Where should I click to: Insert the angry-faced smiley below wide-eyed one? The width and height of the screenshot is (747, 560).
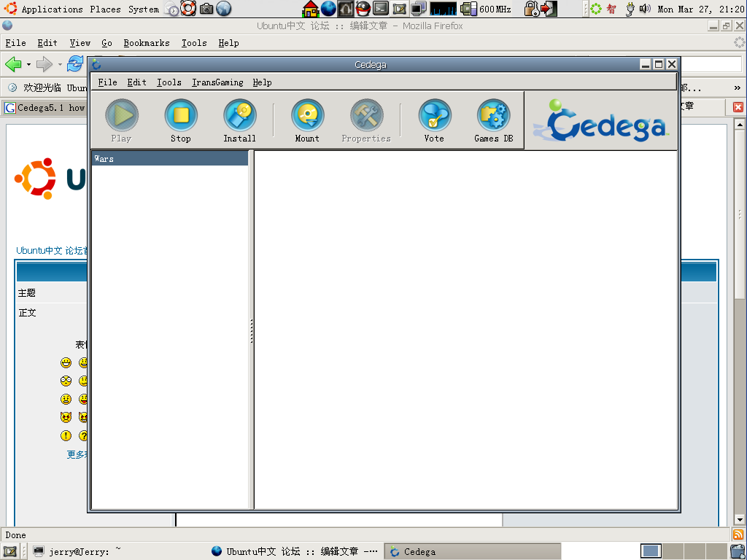[x=66, y=399]
